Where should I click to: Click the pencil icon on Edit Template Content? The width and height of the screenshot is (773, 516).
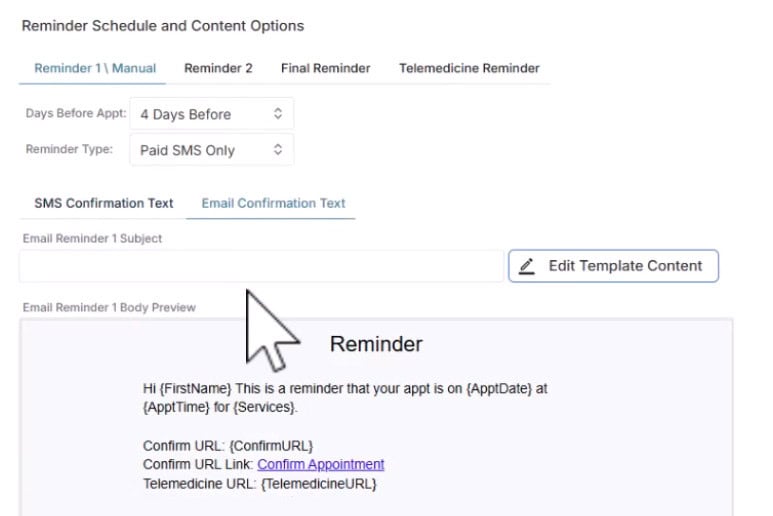(528, 266)
